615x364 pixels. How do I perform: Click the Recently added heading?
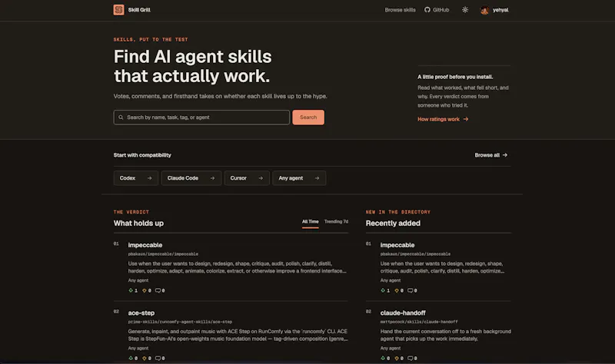coord(393,223)
